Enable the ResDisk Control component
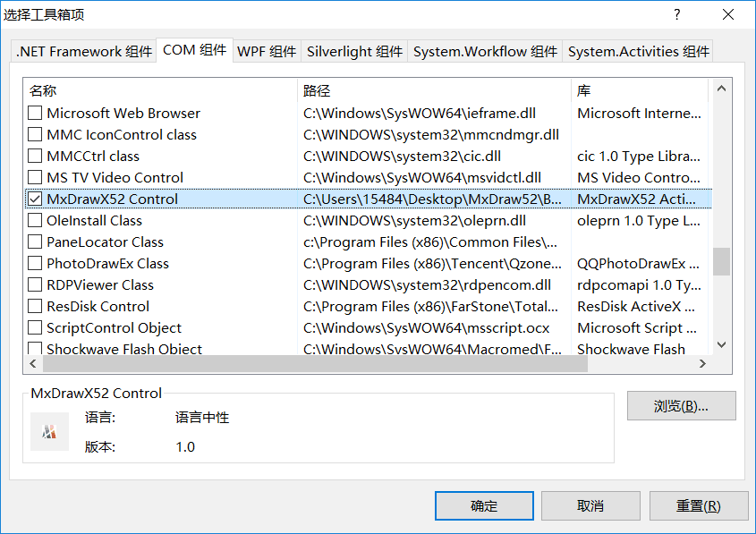The image size is (756, 534). coord(35,306)
